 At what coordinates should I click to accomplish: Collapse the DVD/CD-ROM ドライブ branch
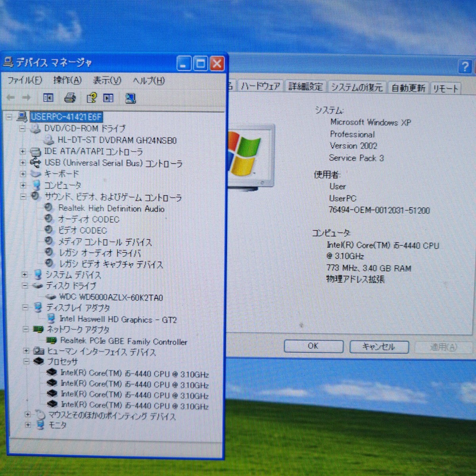pyautogui.click(x=22, y=129)
